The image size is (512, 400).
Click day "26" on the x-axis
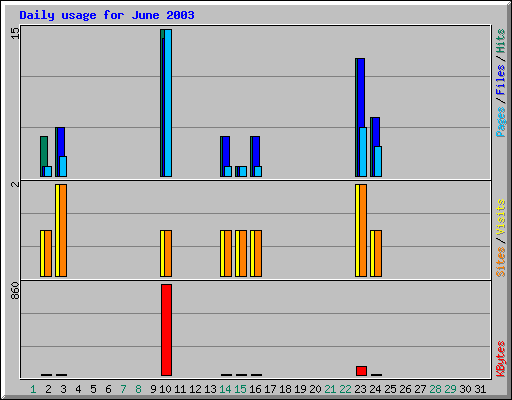405,389
